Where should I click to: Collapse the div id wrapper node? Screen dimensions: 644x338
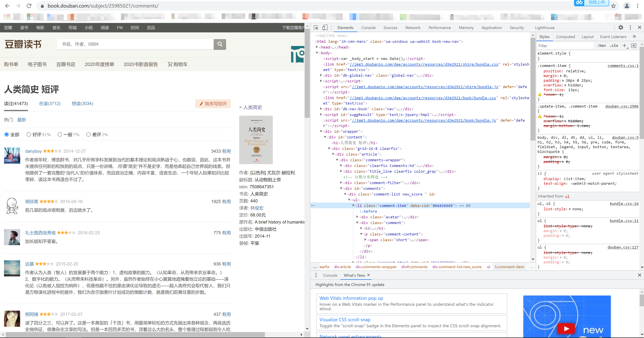321,131
